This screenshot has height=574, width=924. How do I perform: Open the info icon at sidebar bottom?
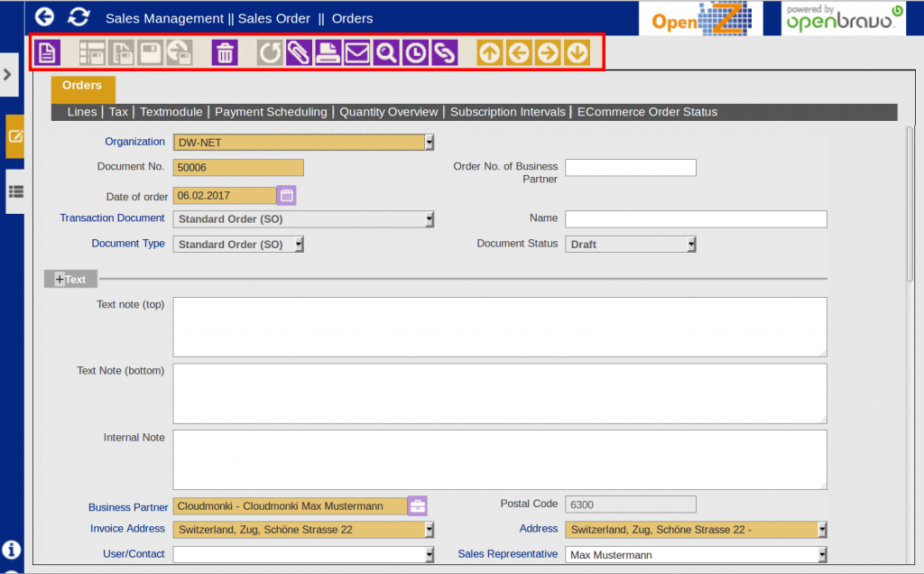pyautogui.click(x=11, y=550)
